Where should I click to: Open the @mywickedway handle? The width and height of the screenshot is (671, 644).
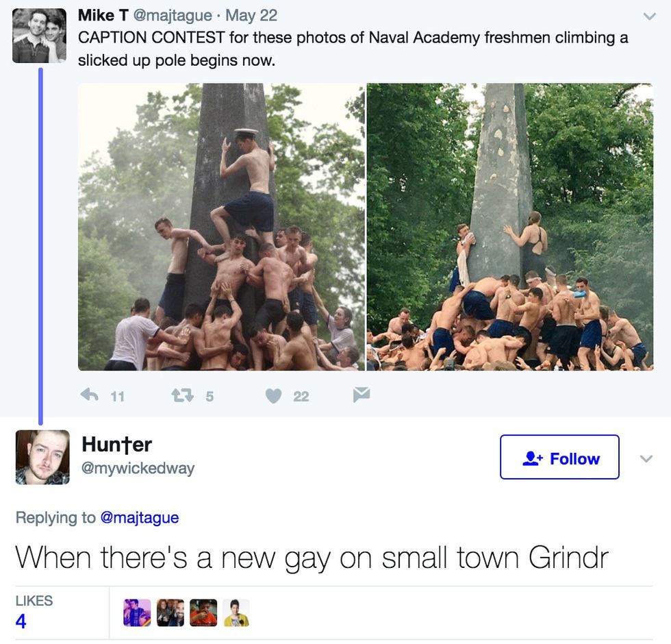[x=138, y=468]
